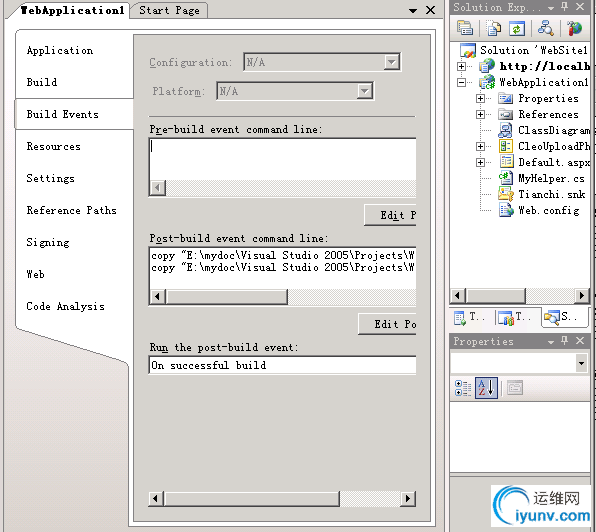Select the 'S..' Solution Explorer bottom tab
Viewport: 596px width, 532px height.
coord(563,317)
